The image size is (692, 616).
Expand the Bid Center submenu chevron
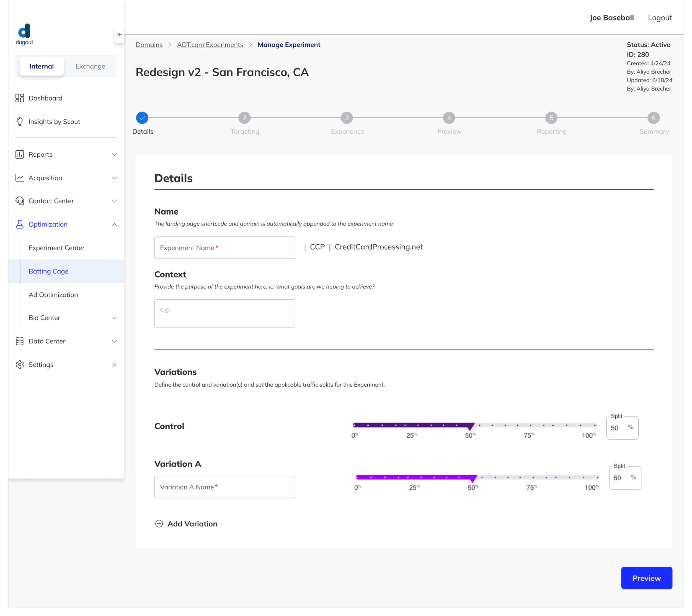pos(114,318)
